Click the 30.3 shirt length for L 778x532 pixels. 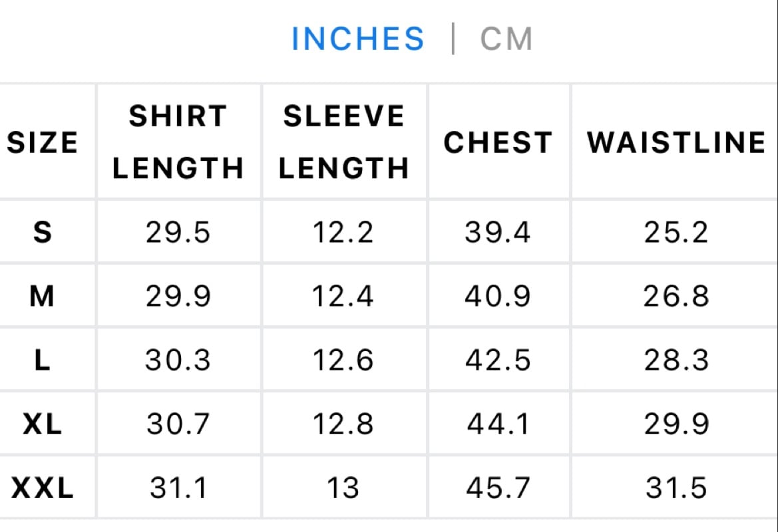pyautogui.click(x=178, y=360)
